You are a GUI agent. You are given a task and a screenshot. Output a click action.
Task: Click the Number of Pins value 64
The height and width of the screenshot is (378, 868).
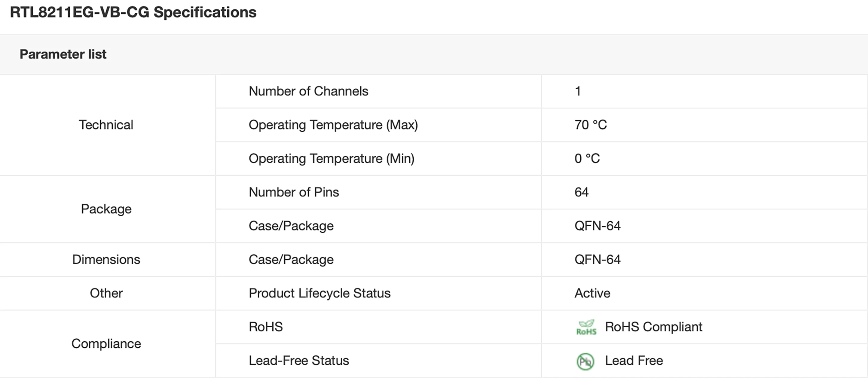point(582,192)
